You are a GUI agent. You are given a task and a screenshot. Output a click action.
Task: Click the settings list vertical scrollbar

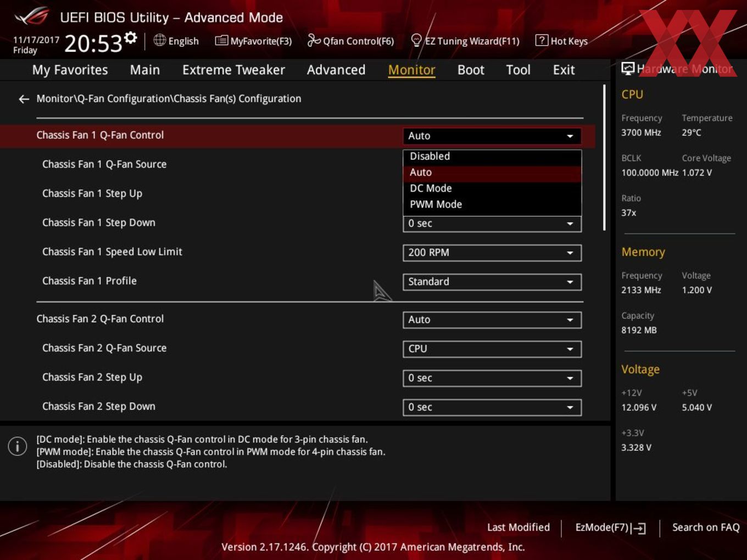click(604, 158)
